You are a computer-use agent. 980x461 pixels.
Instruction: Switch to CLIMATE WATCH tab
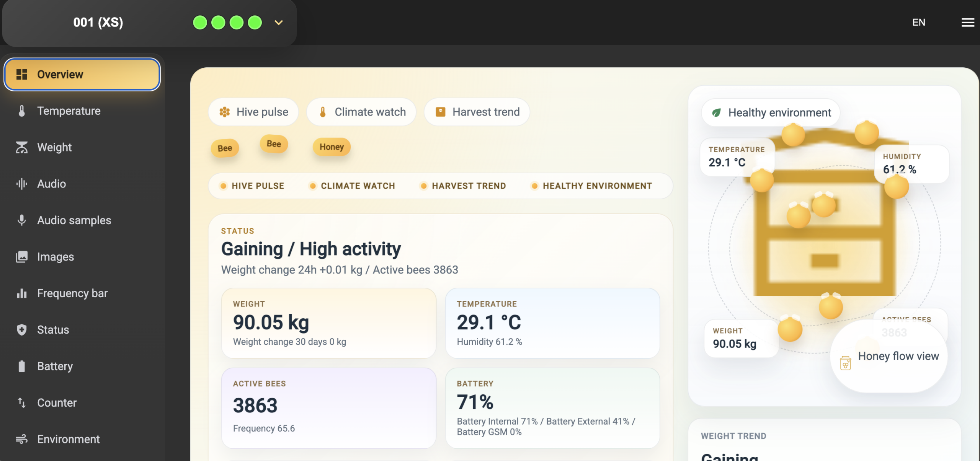(352, 186)
